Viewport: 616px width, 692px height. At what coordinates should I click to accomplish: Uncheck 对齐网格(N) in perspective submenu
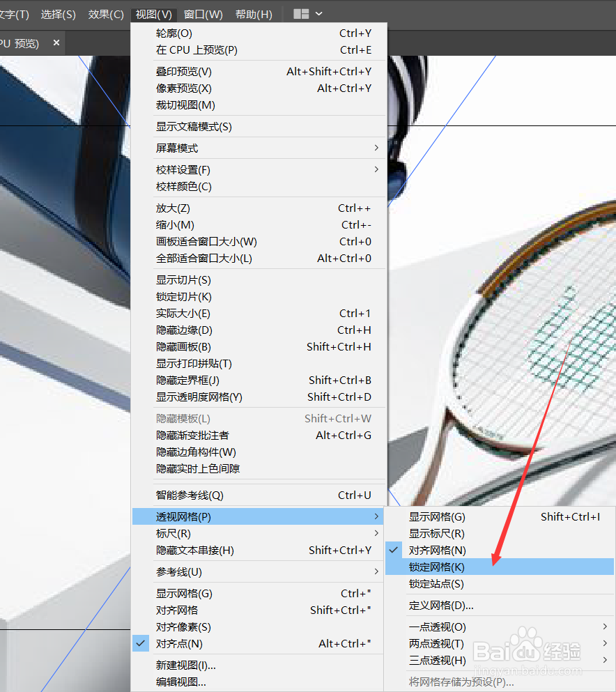[500, 551]
